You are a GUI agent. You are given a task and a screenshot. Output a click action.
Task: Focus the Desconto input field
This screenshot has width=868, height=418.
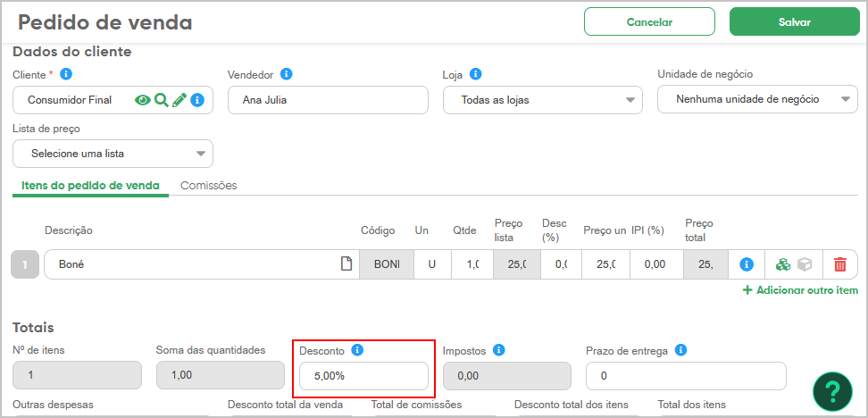pyautogui.click(x=363, y=376)
